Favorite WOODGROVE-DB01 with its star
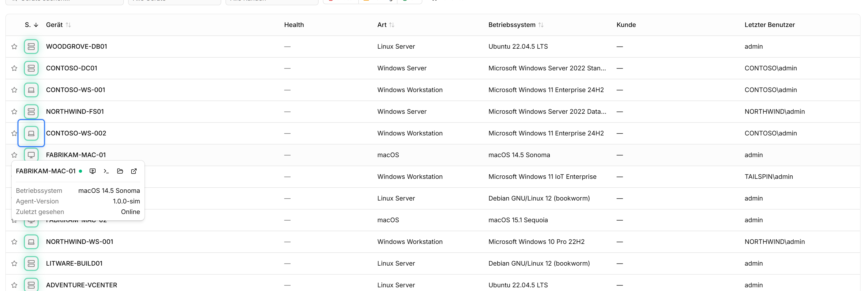868x291 pixels. tap(14, 47)
